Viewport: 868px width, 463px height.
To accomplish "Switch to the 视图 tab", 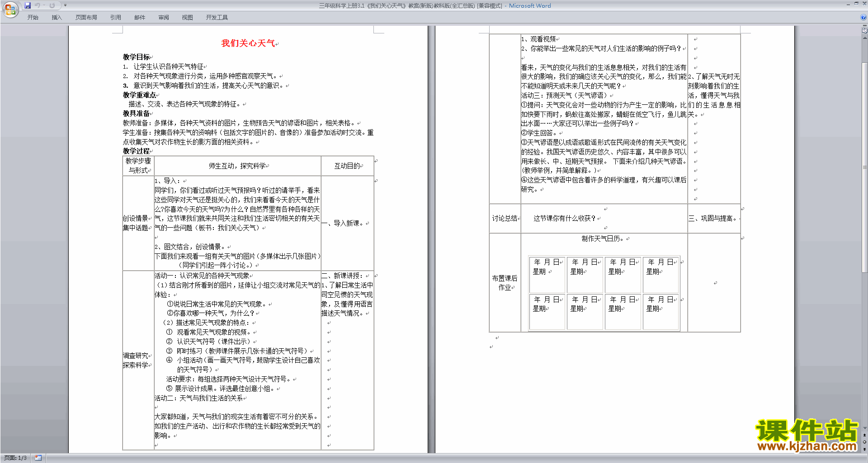I will [188, 18].
